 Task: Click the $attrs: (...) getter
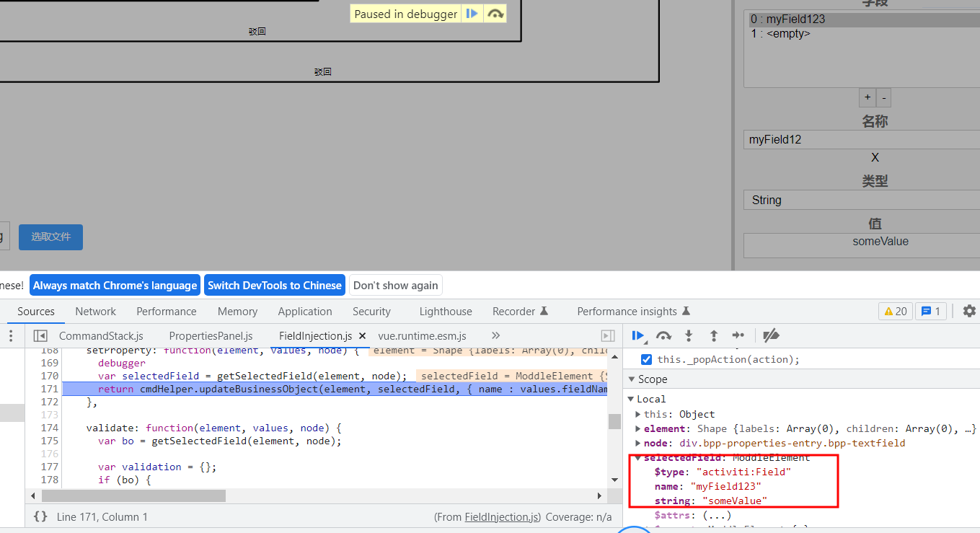point(692,515)
